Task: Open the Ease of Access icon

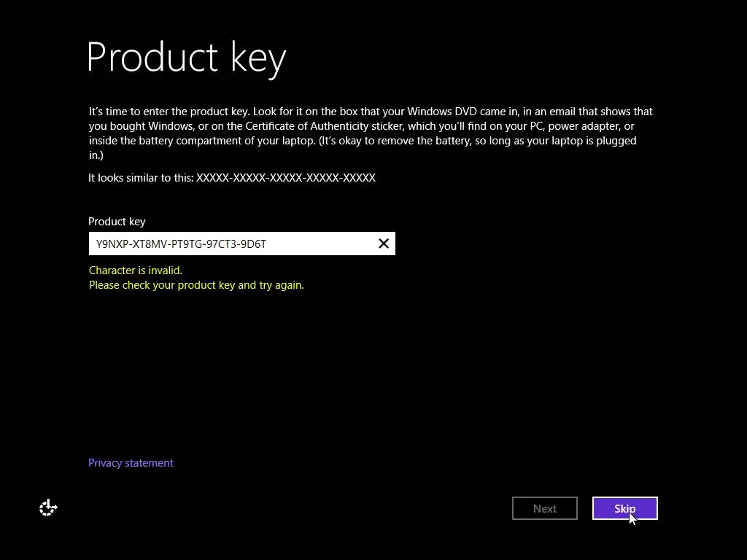Action: 48,508
